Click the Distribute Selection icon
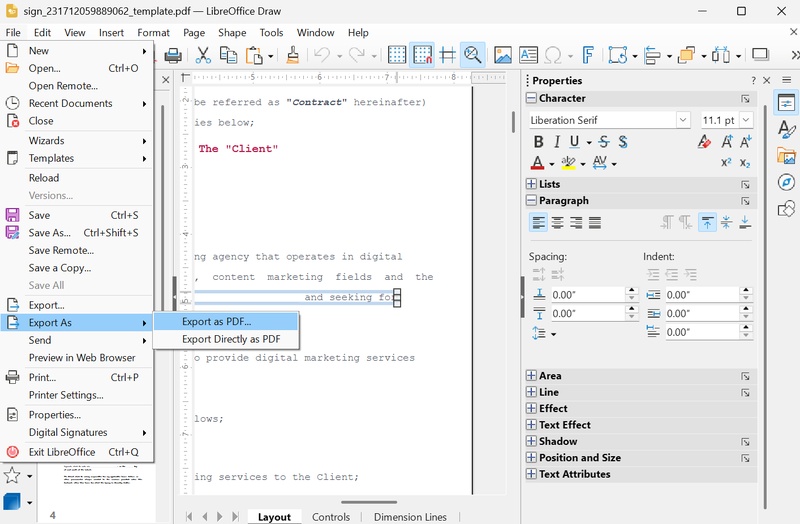The image size is (800, 524). click(721, 55)
